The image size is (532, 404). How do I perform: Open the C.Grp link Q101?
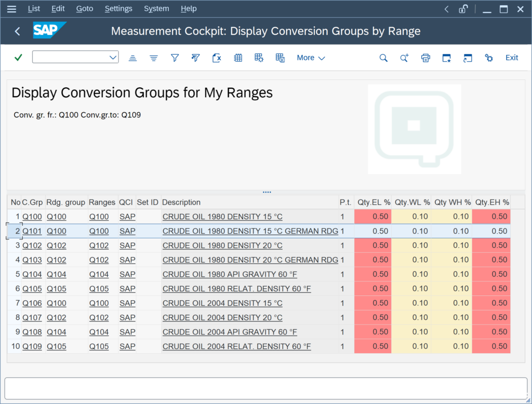point(32,232)
